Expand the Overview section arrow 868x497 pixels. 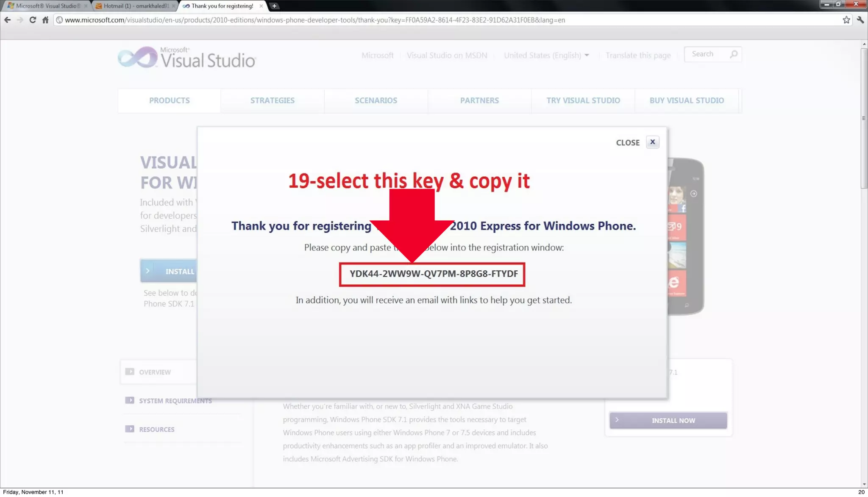point(130,372)
